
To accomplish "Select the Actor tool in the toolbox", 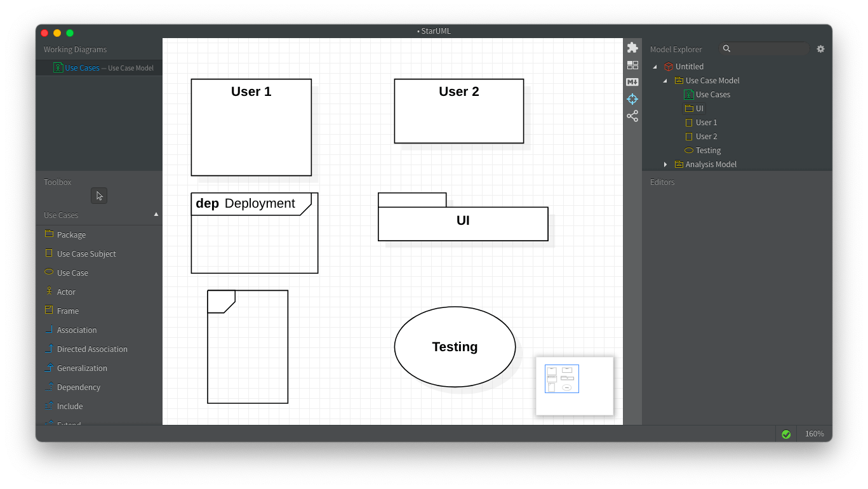I will pyautogui.click(x=65, y=291).
